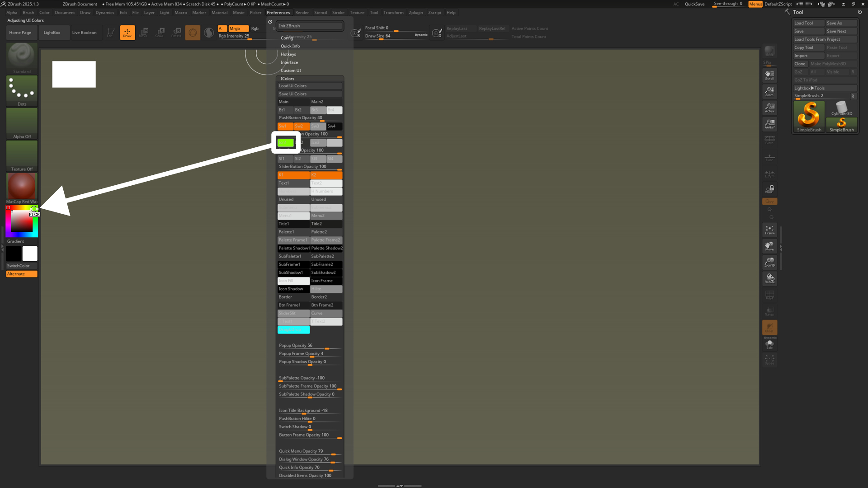This screenshot has width=868, height=488.
Task: Select the SimpleBrush tool thumbnail with large S
Action: tap(809, 117)
